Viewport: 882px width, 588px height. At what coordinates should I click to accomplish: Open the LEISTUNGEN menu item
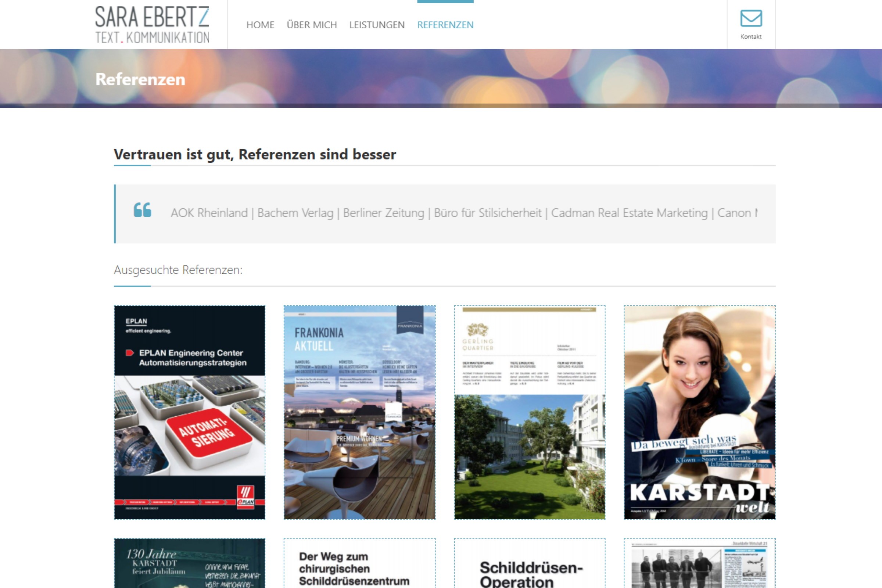click(x=377, y=25)
